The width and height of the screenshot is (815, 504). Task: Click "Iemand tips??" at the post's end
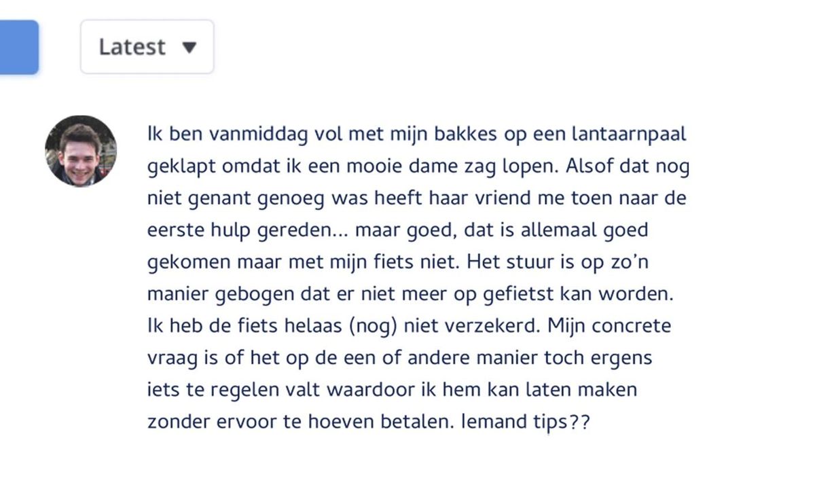click(526, 422)
